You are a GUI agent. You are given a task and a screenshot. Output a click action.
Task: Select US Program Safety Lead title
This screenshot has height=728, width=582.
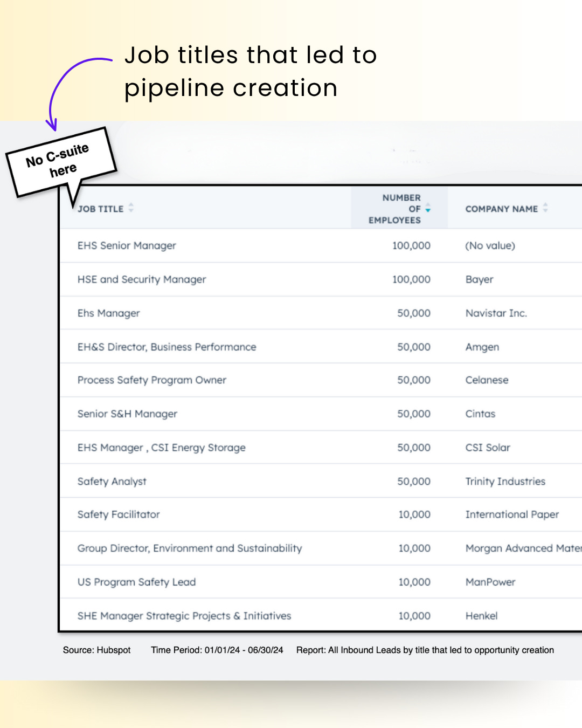click(x=136, y=582)
